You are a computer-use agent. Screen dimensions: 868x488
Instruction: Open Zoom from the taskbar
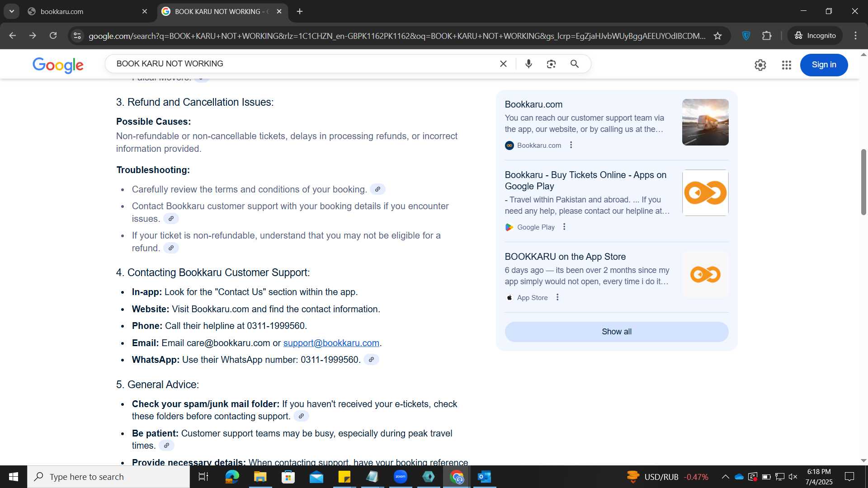point(401,477)
